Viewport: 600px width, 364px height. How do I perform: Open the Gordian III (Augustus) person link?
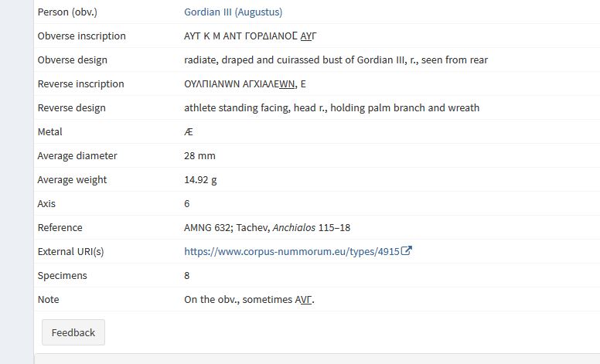233,12
